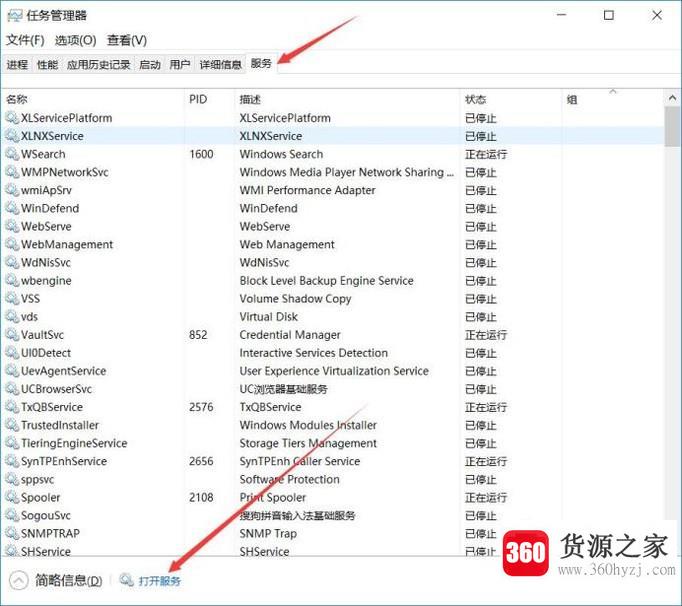Click the service icon for WSearch
The width and height of the screenshot is (682, 606).
pyautogui.click(x=12, y=154)
